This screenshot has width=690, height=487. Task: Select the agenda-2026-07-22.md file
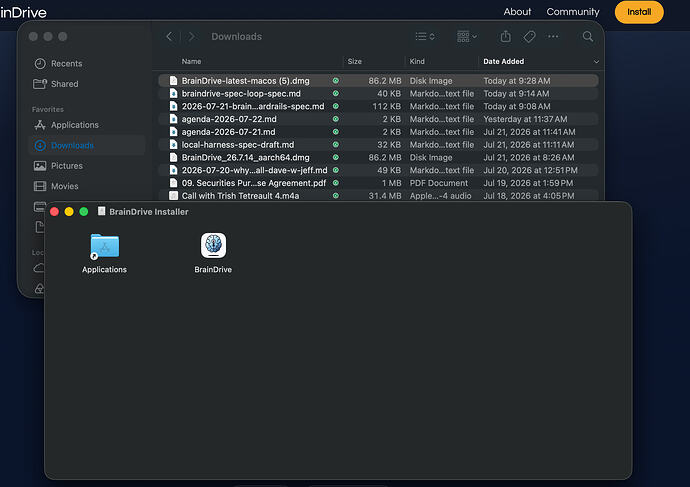[x=378, y=119]
